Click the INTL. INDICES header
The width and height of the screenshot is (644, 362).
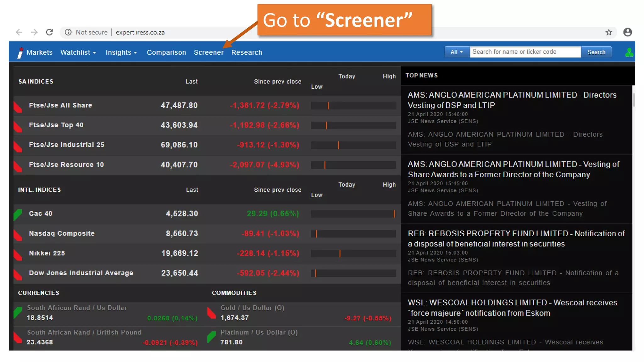point(39,190)
